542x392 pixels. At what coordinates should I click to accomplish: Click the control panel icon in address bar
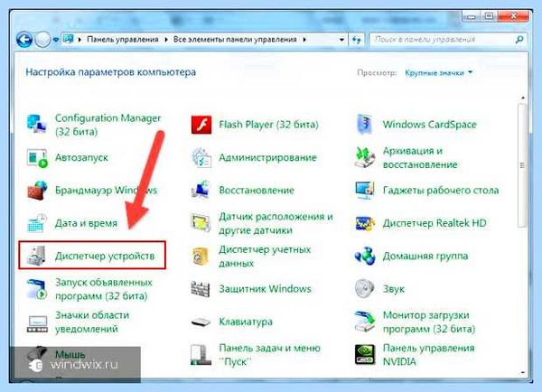tap(68, 39)
